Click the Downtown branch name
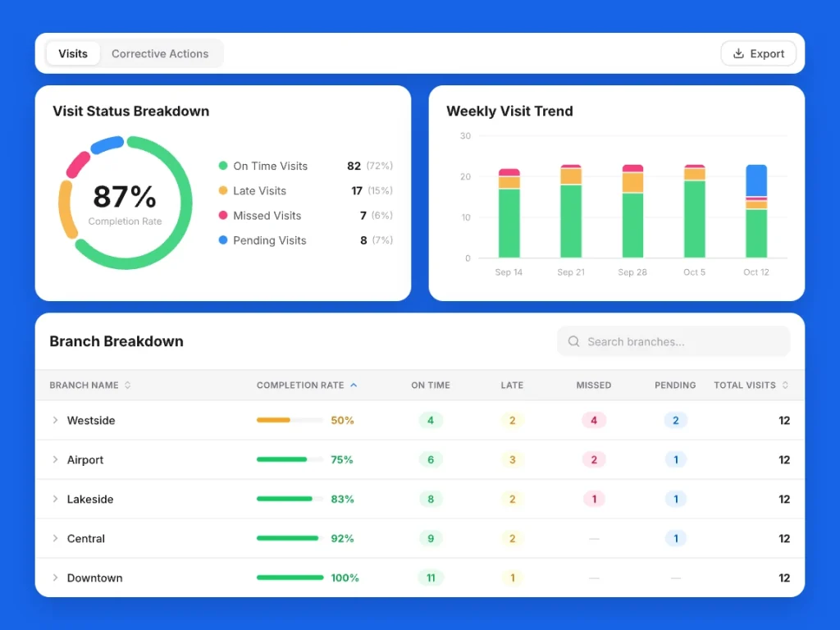This screenshot has width=840, height=630. coord(95,578)
